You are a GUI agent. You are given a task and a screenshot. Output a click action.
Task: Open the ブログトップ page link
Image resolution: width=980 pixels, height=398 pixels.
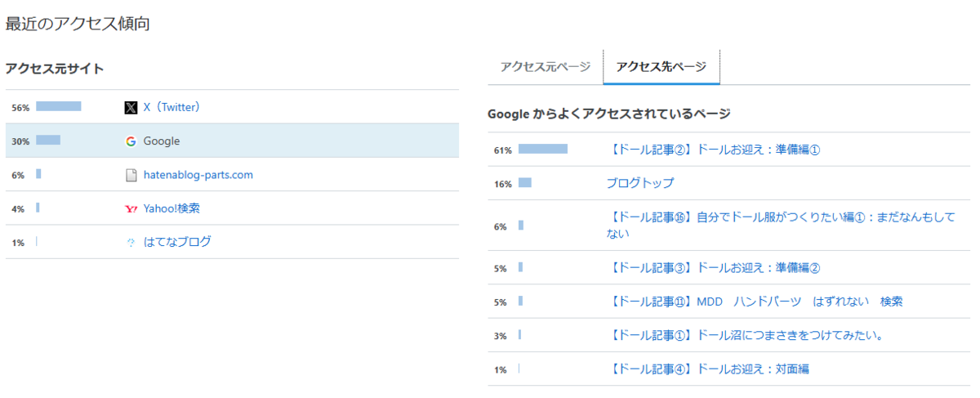coord(640,183)
